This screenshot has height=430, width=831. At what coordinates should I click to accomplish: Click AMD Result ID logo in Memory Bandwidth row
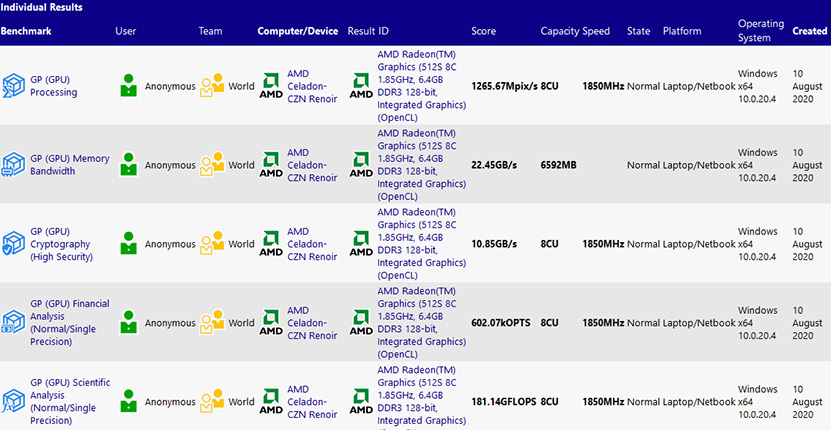coord(361,165)
